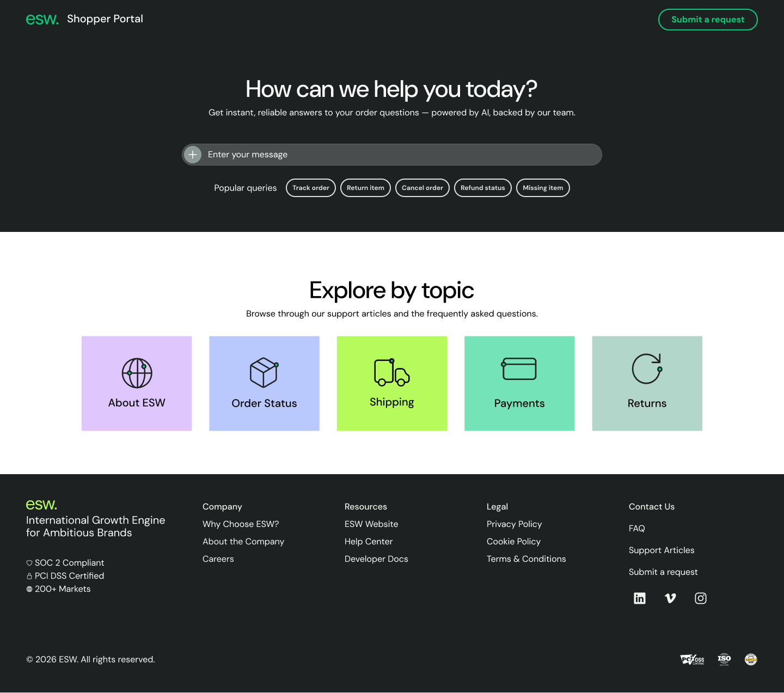784x693 pixels.
Task: Open the Why Choose ESW? footer link
Action: point(241,524)
